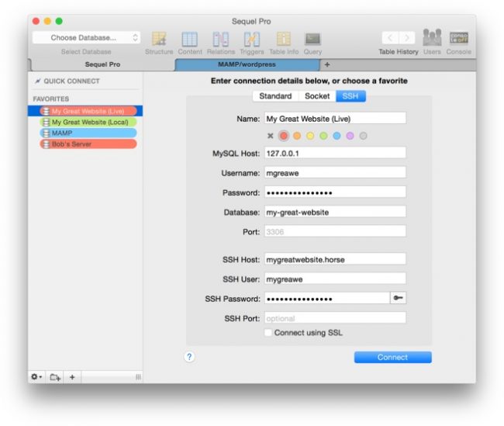Switch to the Sequel Pro tab

[102, 64]
